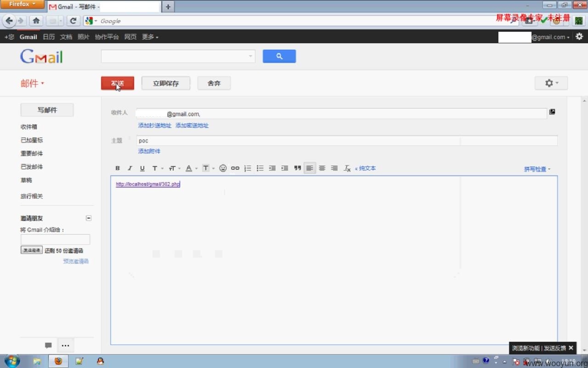Click the blue search button
The width and height of the screenshot is (588, 368).
(279, 56)
